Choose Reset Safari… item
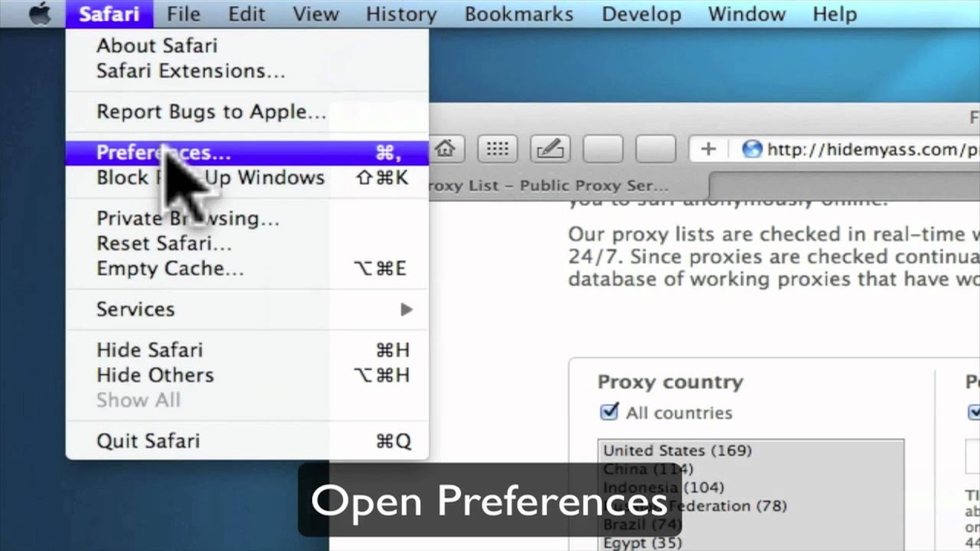The width and height of the screenshot is (980, 551). click(x=247, y=243)
